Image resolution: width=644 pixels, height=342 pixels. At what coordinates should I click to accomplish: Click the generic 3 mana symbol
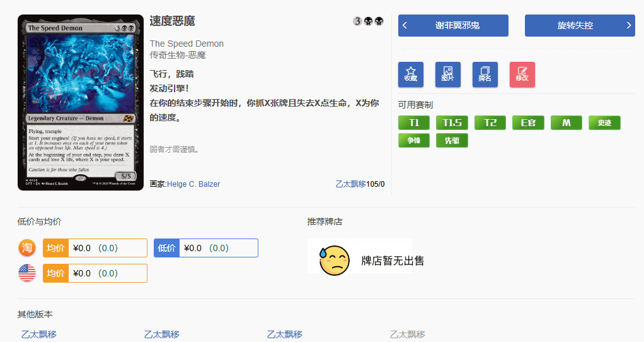click(357, 21)
